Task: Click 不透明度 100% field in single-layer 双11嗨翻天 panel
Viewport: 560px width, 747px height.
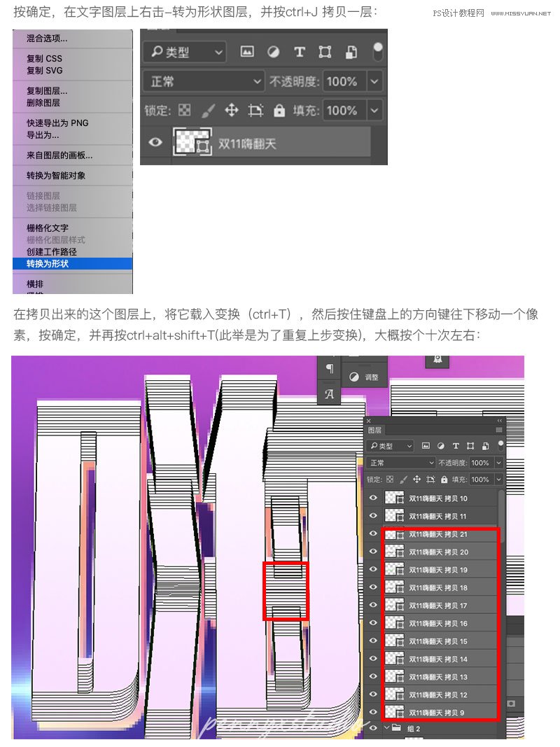Action: point(345,81)
